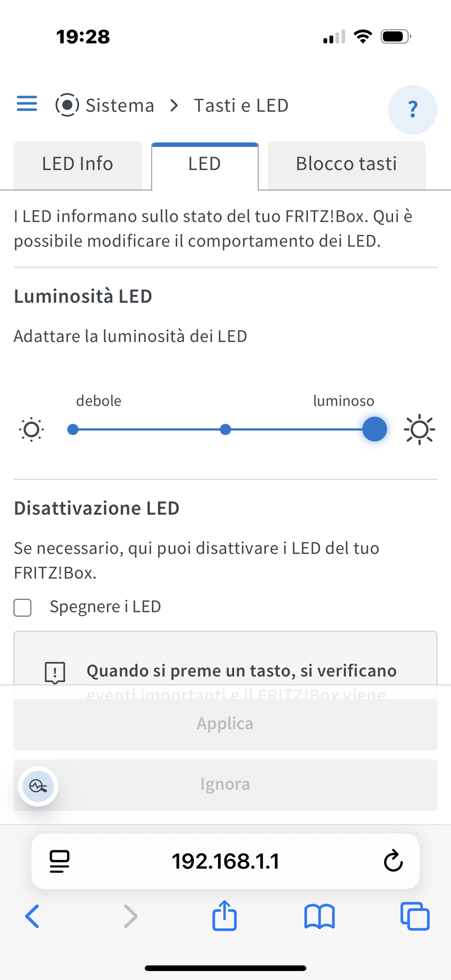Set LED brightness to debole stop
Screen dimensions: 451x980
(x=73, y=429)
